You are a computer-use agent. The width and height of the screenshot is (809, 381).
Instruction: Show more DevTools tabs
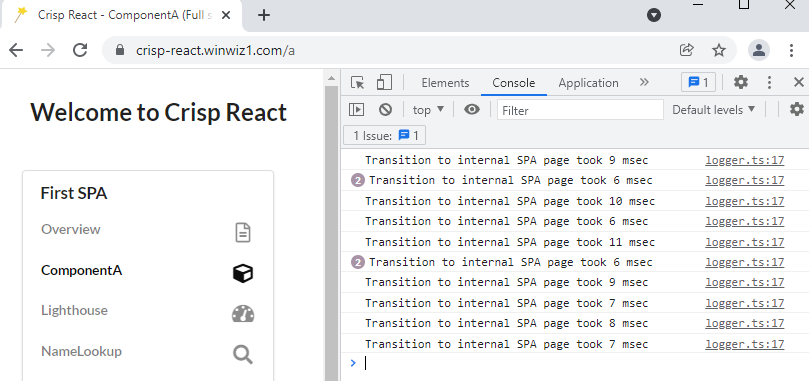tap(644, 83)
